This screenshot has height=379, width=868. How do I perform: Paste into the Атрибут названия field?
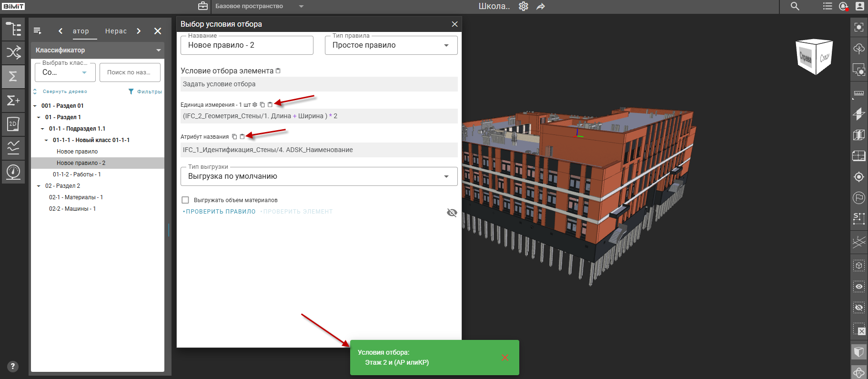click(x=242, y=137)
